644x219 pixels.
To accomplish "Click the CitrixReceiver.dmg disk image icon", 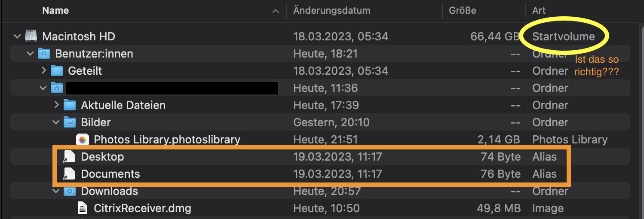I will [83, 208].
